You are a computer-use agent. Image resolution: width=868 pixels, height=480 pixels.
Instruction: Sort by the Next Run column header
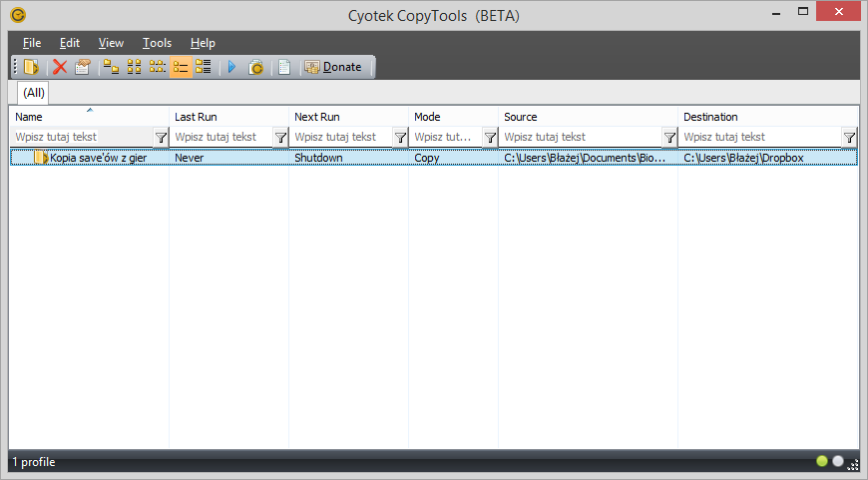point(348,117)
